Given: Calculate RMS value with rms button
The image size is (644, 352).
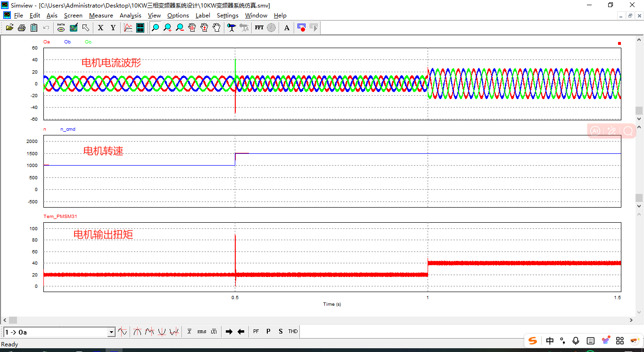Looking at the screenshot, I should tap(202, 332).
